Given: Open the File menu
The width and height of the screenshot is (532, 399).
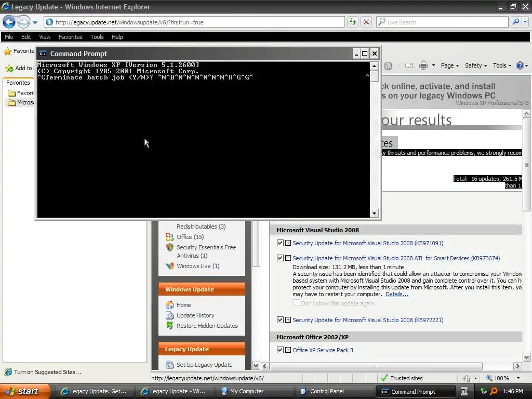Looking at the screenshot, I should pyautogui.click(x=9, y=37).
